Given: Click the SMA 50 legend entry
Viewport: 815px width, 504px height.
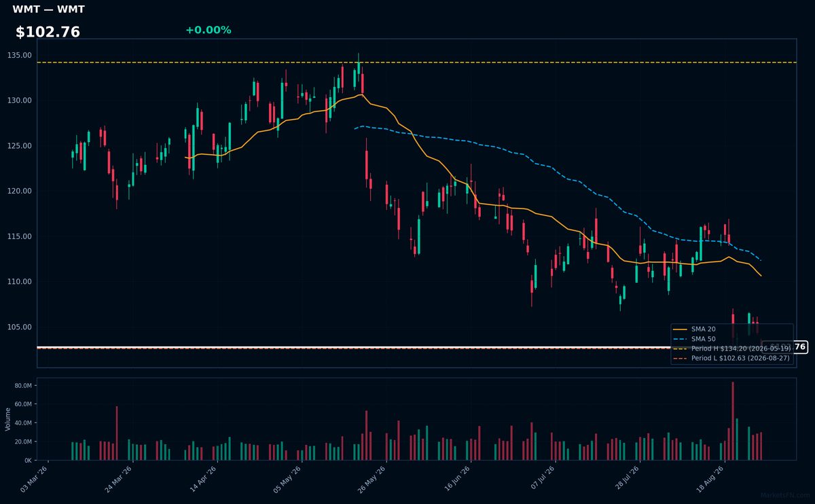Looking at the screenshot, I should tap(695, 338).
